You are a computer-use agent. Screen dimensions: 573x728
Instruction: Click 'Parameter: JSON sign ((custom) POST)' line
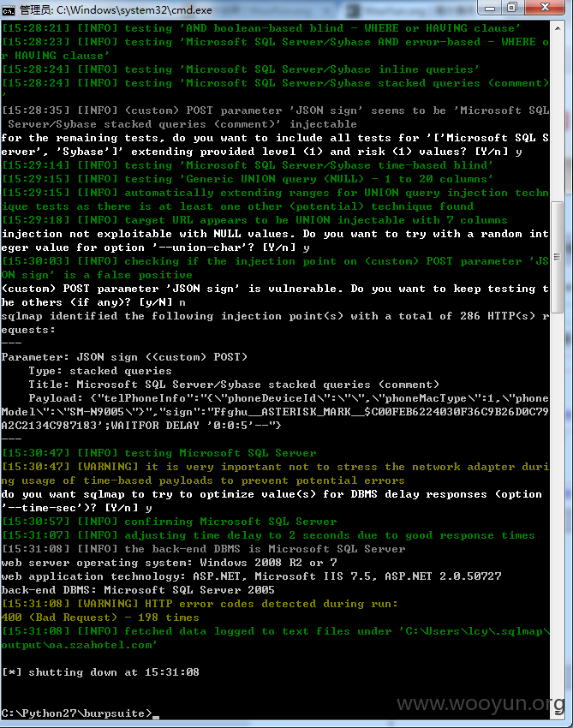[124, 357]
